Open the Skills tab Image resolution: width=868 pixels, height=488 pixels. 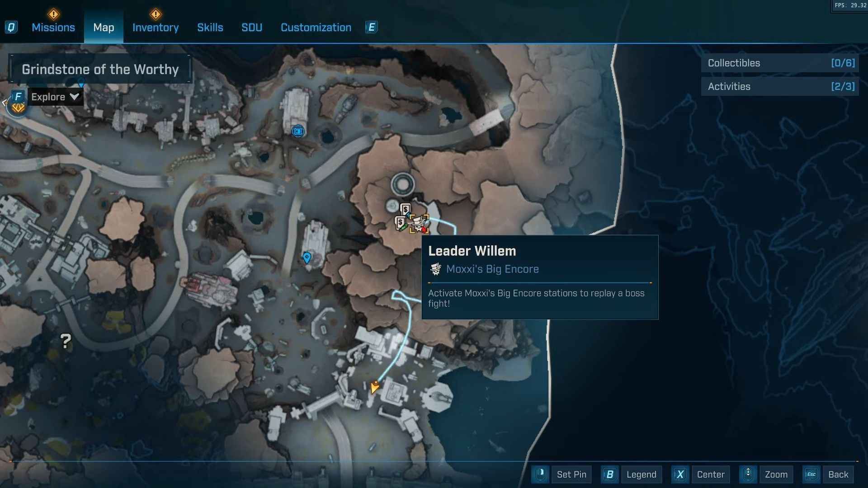point(210,28)
